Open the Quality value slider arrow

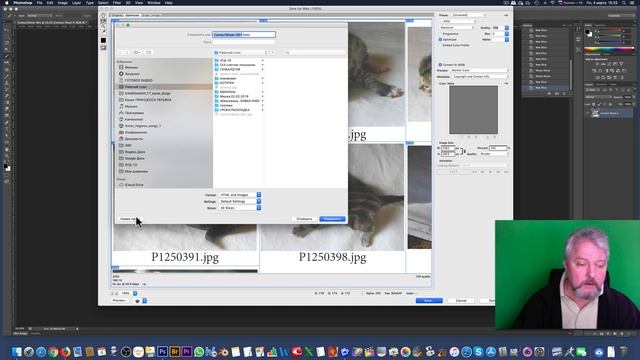point(507,28)
